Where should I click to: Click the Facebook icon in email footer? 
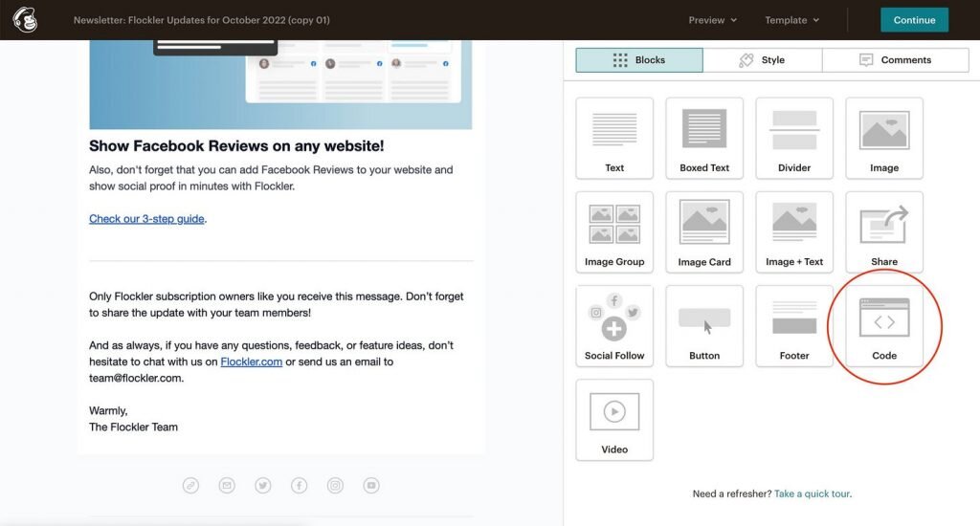pos(300,486)
